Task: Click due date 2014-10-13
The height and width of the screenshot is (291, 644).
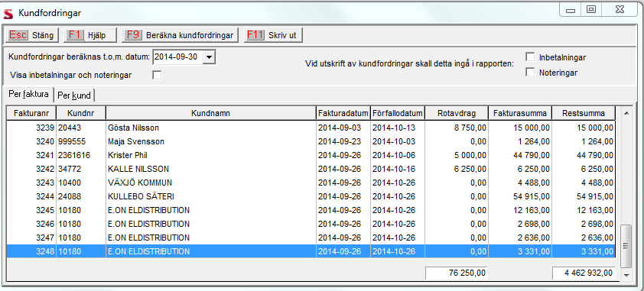Action: click(394, 128)
